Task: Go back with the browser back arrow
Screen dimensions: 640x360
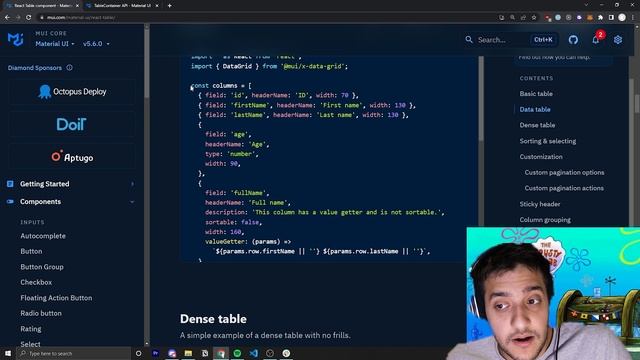Action: point(7,18)
